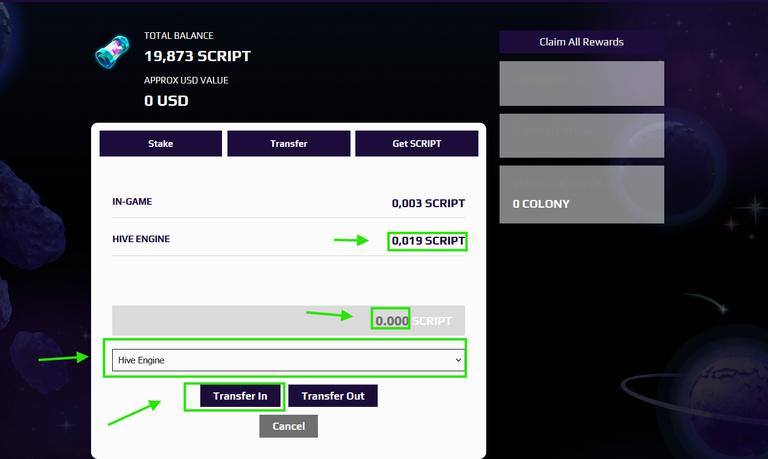Click the gray panel below Claim All Rewards

click(581, 83)
